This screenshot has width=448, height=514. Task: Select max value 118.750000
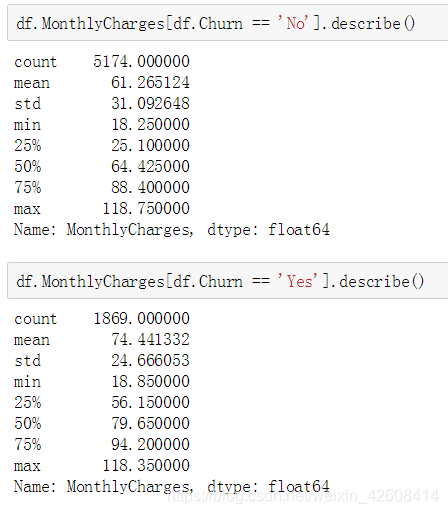pyautogui.click(x=146, y=208)
